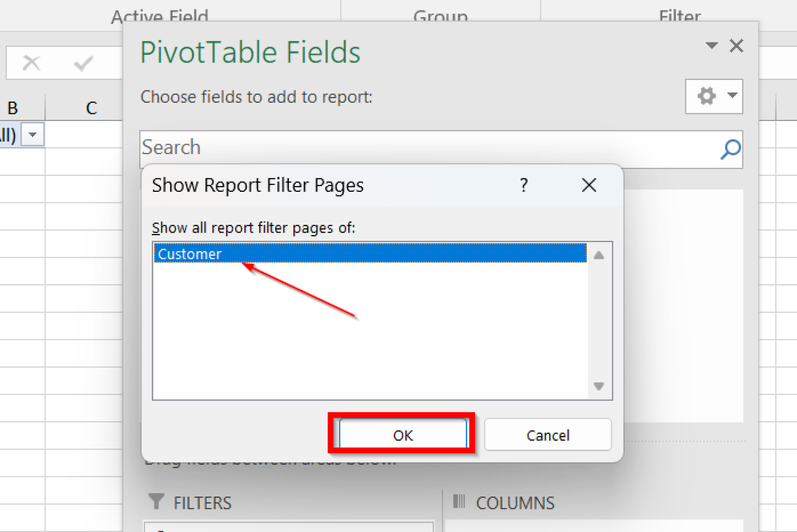
Task: Select column B header
Action: (12, 108)
